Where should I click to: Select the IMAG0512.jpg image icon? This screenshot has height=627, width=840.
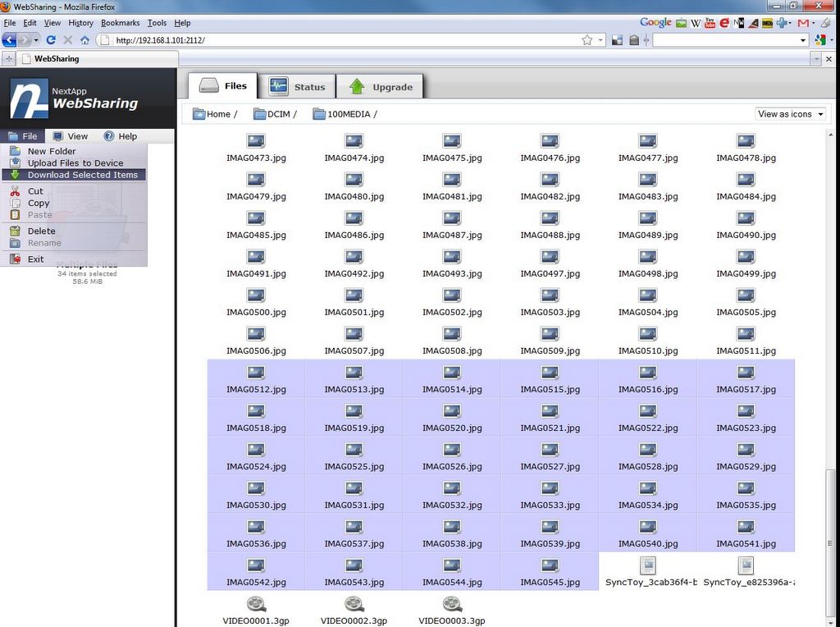(x=256, y=373)
